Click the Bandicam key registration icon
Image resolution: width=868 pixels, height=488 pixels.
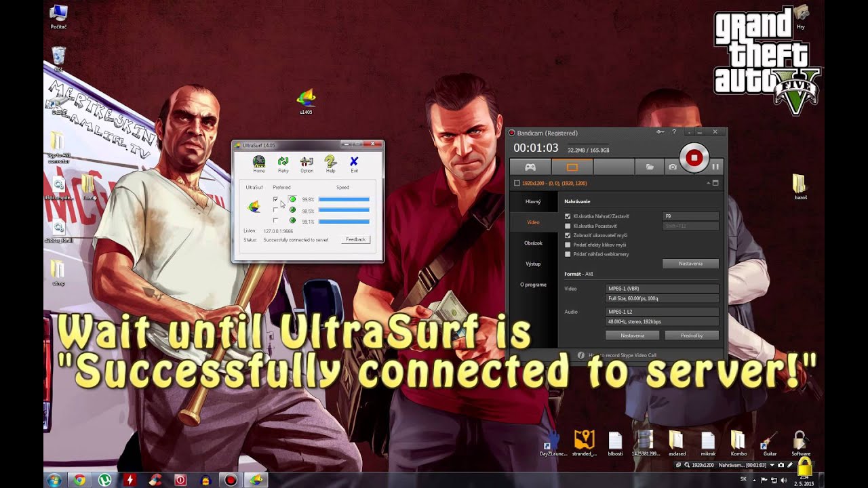tap(660, 132)
